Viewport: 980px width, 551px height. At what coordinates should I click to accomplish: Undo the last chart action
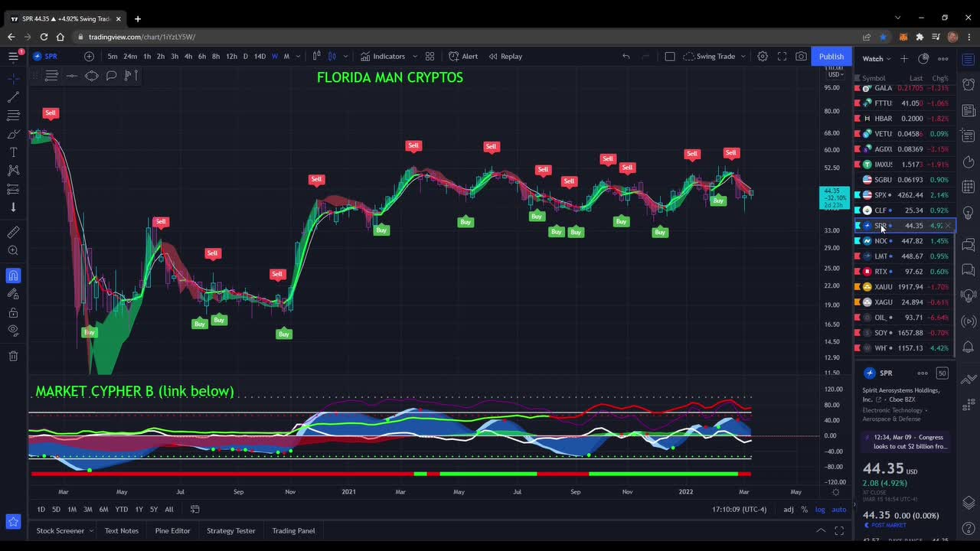626,56
